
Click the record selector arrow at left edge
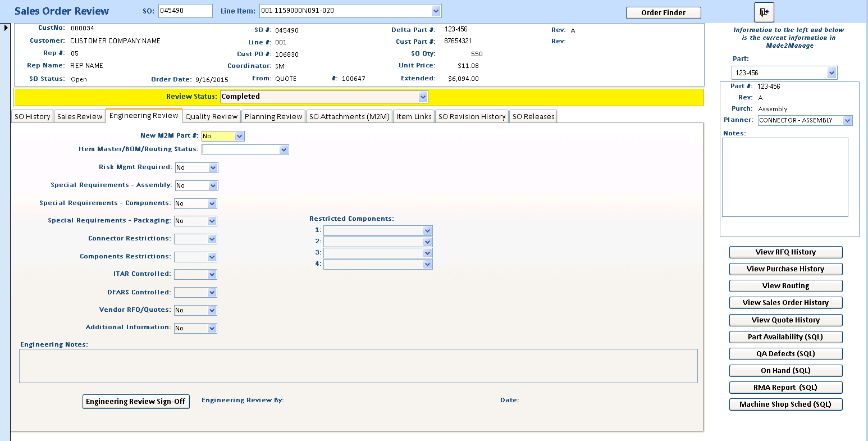(x=6, y=28)
